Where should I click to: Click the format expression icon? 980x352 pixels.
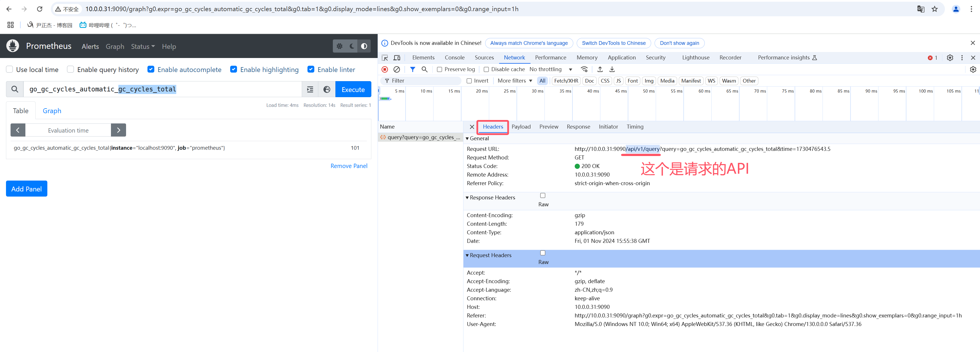[x=310, y=89]
